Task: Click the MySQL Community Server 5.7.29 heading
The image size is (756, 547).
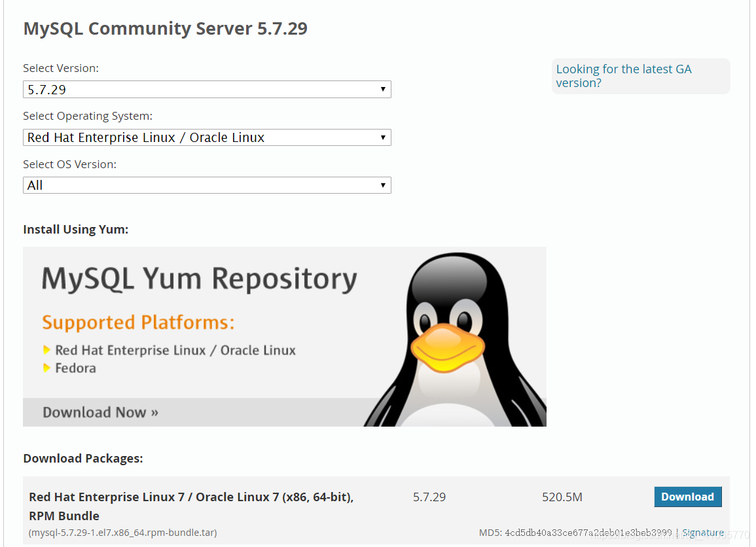Action: click(x=166, y=29)
